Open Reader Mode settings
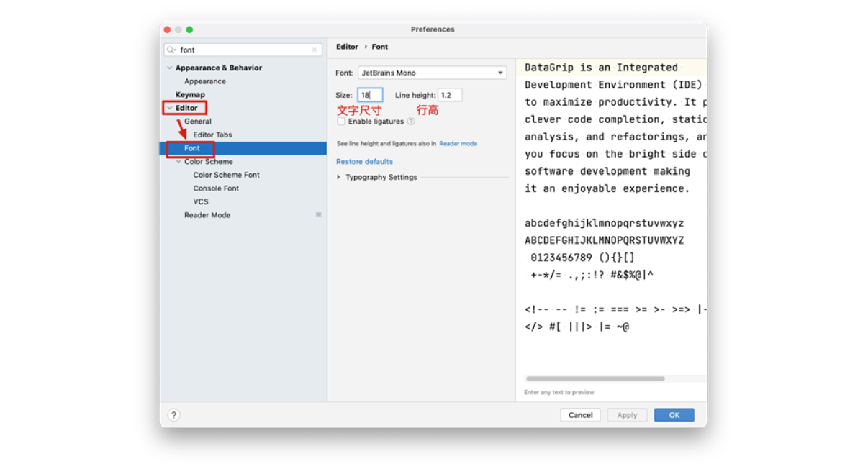868x469 pixels. point(207,215)
